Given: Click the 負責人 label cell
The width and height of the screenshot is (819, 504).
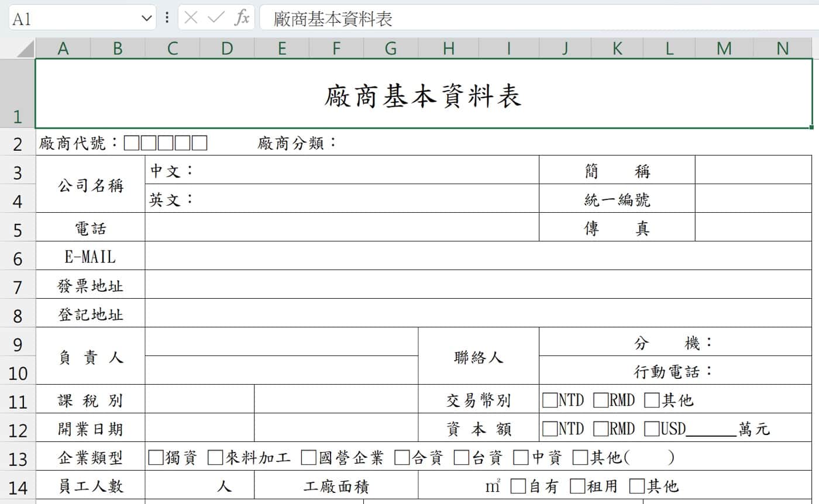Looking at the screenshot, I should pyautogui.click(x=91, y=356).
